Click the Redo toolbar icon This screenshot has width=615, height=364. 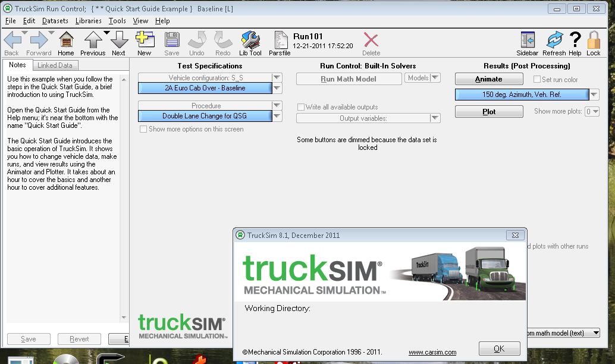point(223,40)
